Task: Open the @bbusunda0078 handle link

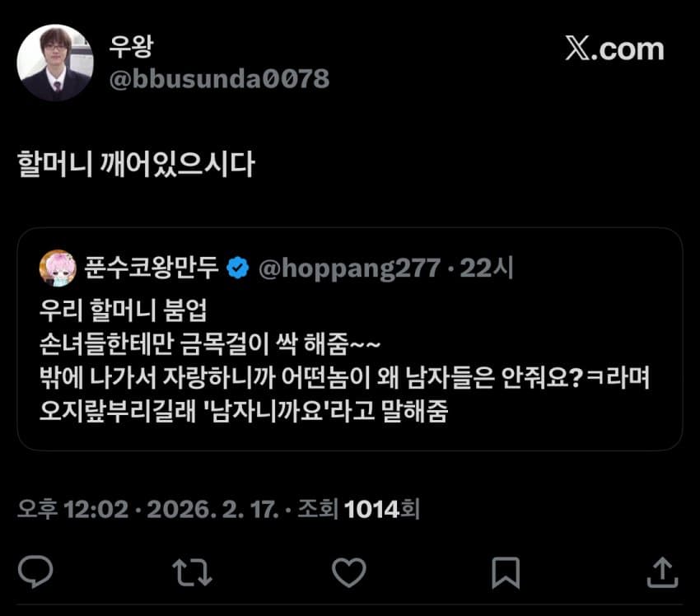Action: tap(219, 79)
